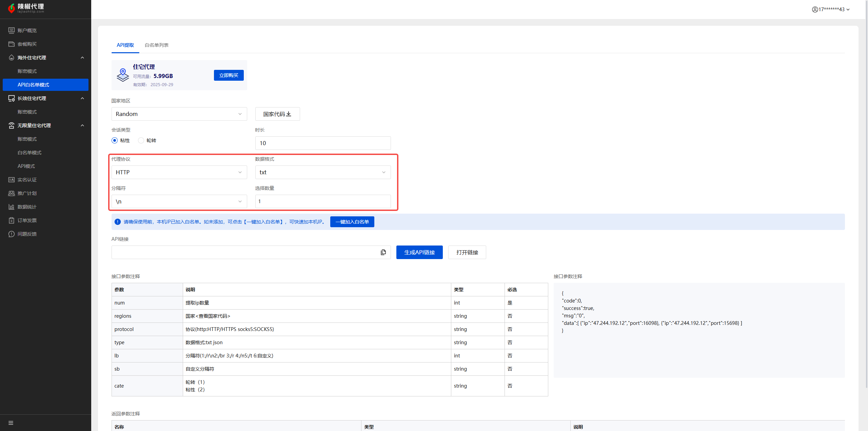Screen dimensions: 868x431
Task: Collapse sidebar with hamburger menu icon
Action: pyautogui.click(x=11, y=423)
